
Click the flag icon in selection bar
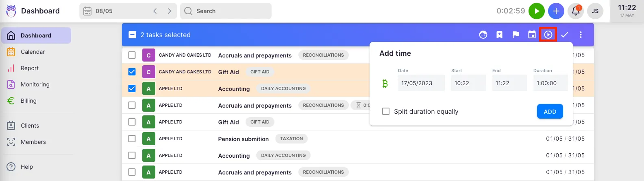(x=516, y=35)
